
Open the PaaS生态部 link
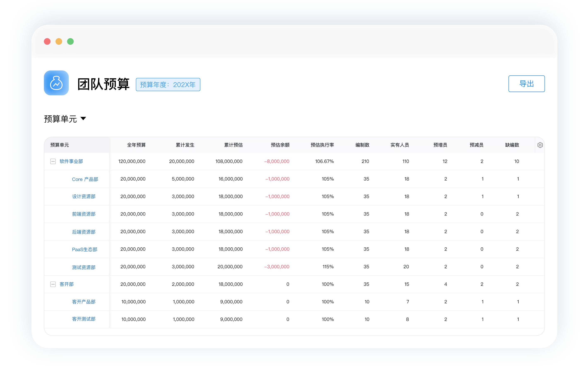pos(84,249)
